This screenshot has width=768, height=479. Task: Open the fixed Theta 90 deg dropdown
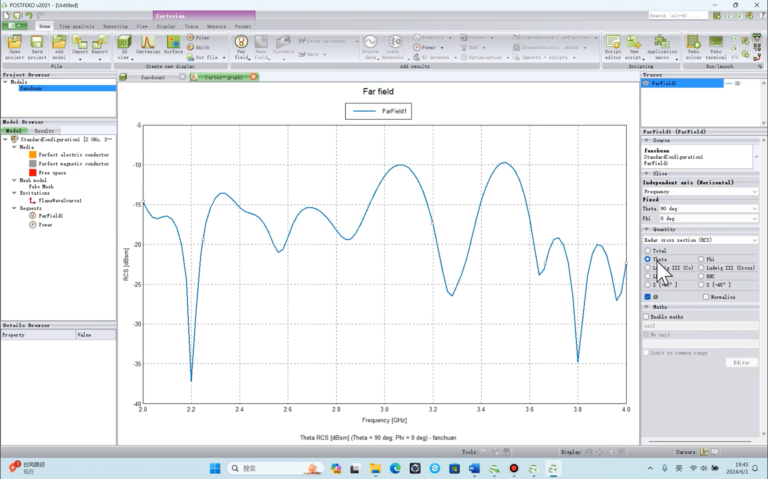(x=708, y=209)
